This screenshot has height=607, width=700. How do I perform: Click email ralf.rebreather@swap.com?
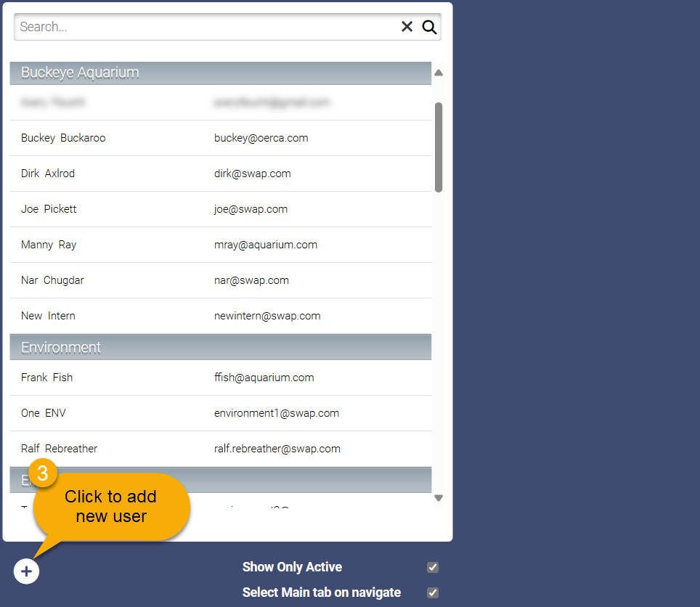(x=277, y=449)
